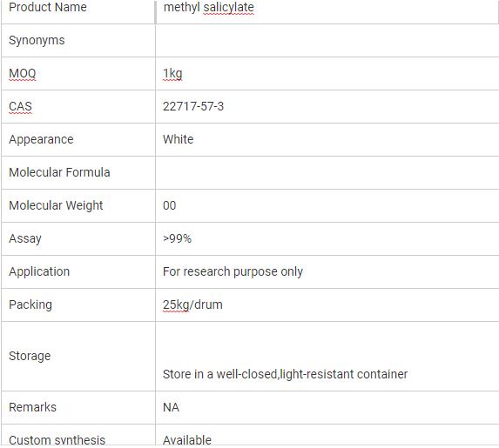Viewport: 499px width, 448px height.
Task: Click the empty Synonyms value cell
Action: 327,40
